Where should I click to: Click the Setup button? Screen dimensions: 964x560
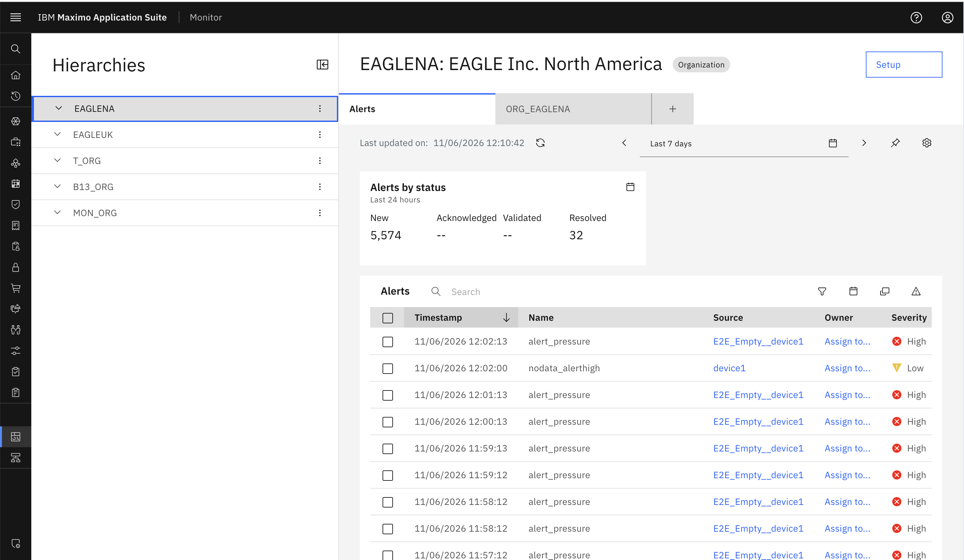904,65
